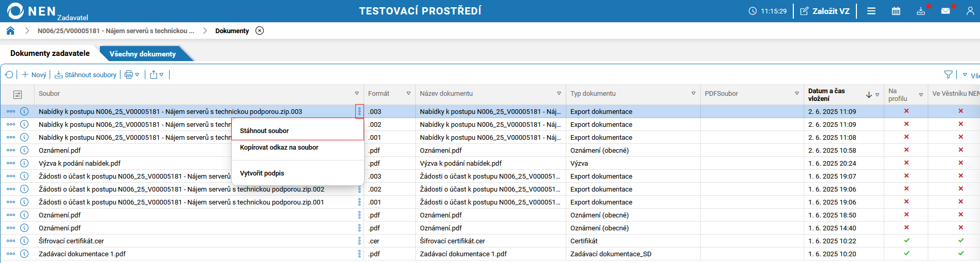Switch to Všechny dokumenty tab
This screenshot has width=980, height=263.
pos(143,54)
